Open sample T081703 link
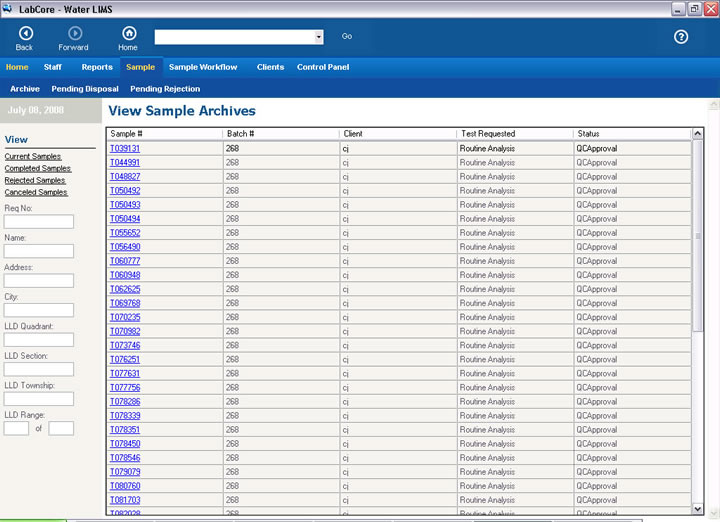Image resolution: width=720 pixels, height=522 pixels. point(125,500)
